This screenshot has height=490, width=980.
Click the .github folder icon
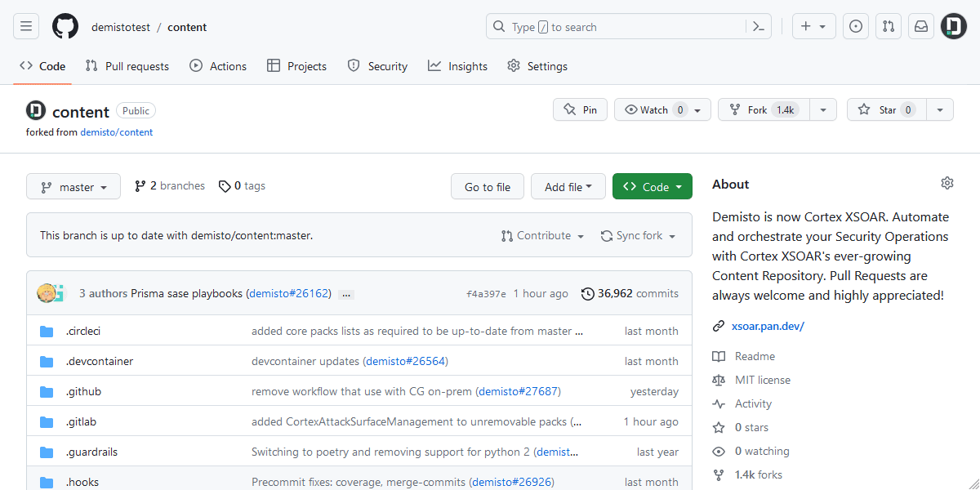pos(47,392)
